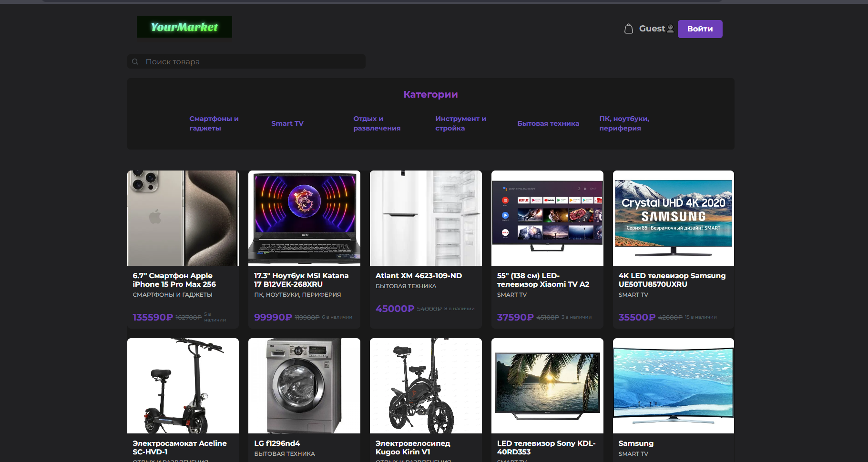Open the Смартфоны и гаджеты category
Viewport: 868px width, 462px height.
point(214,123)
